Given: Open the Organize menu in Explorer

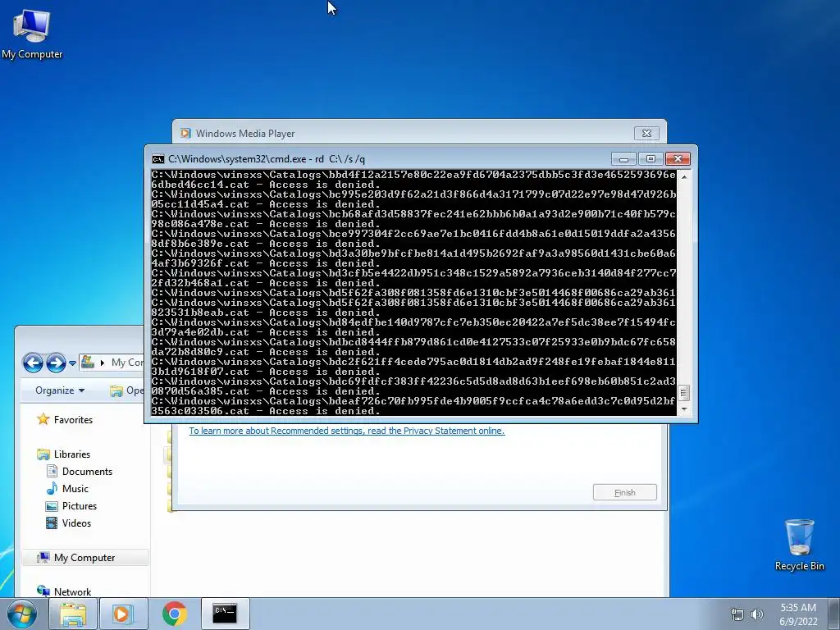Looking at the screenshot, I should tap(59, 390).
